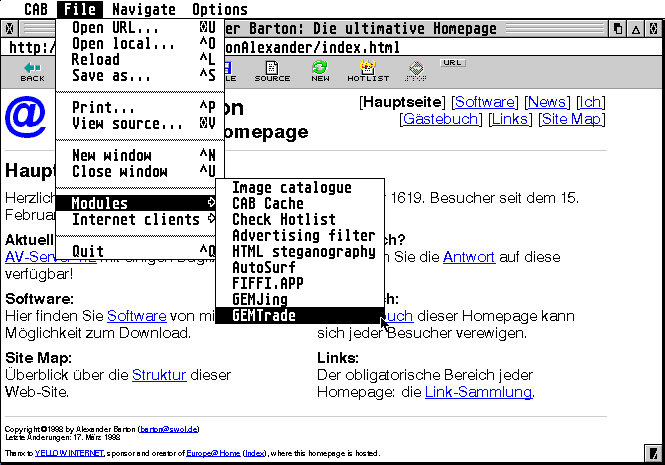Viewport: 665px width, 465px height.
Task: Select CAB Cache module
Action: [300, 204]
